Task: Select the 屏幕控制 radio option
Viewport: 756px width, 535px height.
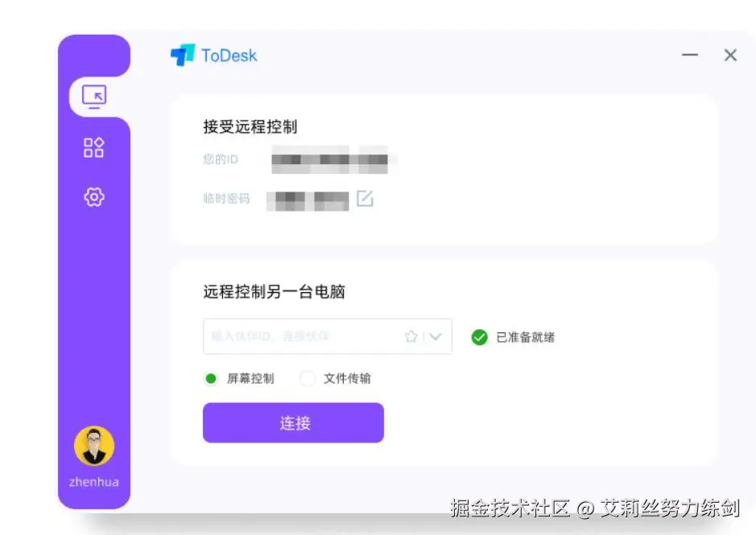Action: click(211, 379)
